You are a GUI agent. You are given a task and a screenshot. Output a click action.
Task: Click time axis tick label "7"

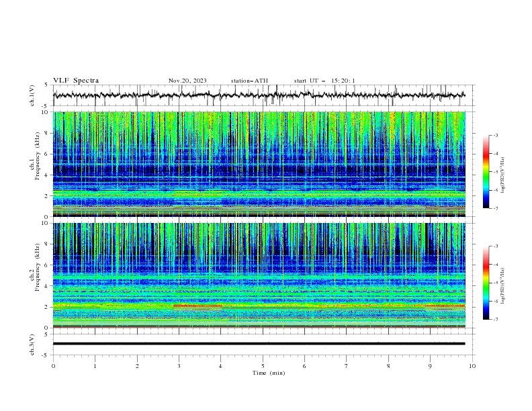pos(347,366)
